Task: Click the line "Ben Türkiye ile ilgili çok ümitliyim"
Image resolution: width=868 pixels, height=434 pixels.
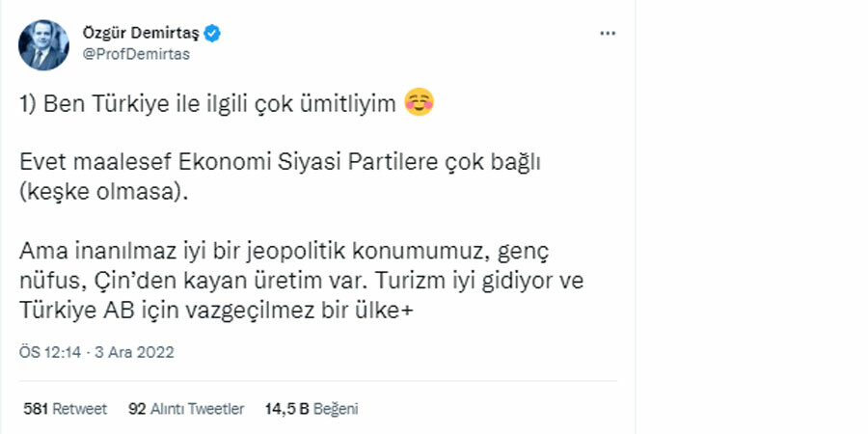Action: [219, 104]
